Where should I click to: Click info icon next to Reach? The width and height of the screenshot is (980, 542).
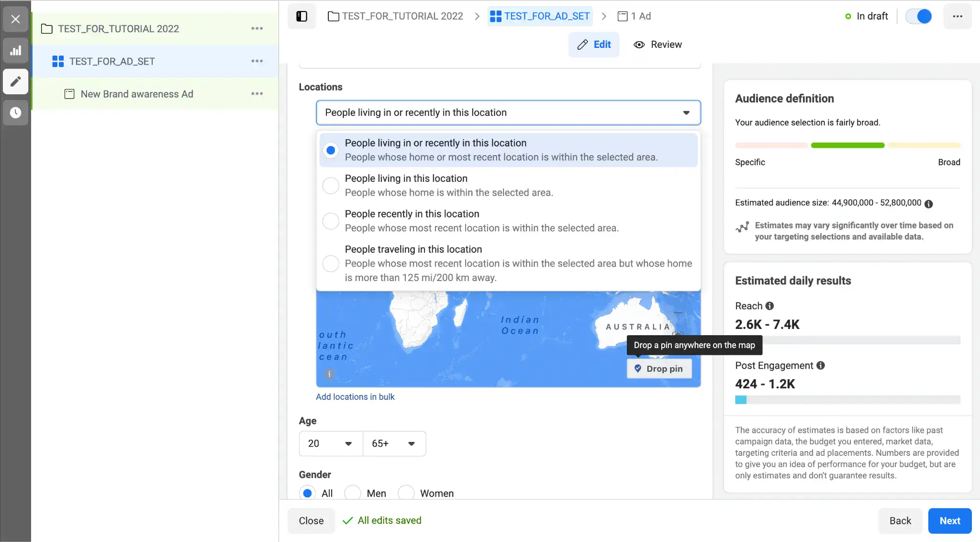tap(769, 306)
